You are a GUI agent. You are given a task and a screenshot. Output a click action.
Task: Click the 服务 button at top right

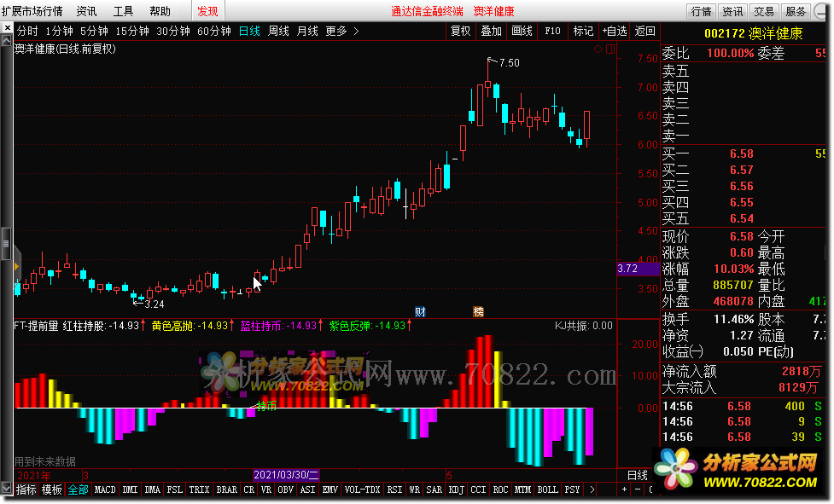pyautogui.click(x=796, y=11)
